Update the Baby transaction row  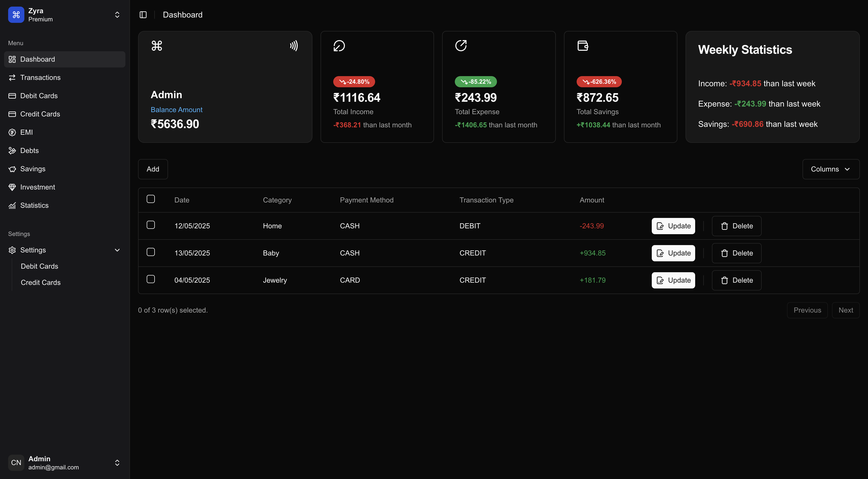pyautogui.click(x=673, y=253)
